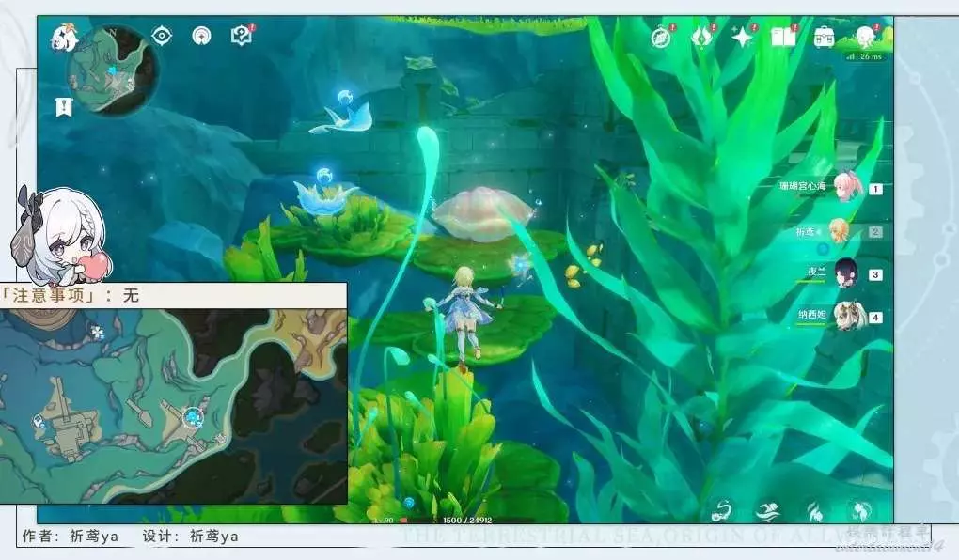Click the wave swim skill icon at bottom
959x560 pixels.
[x=766, y=510]
